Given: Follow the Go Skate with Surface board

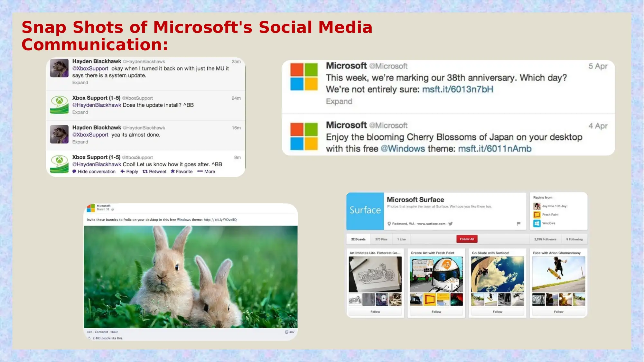Looking at the screenshot, I should (498, 312).
